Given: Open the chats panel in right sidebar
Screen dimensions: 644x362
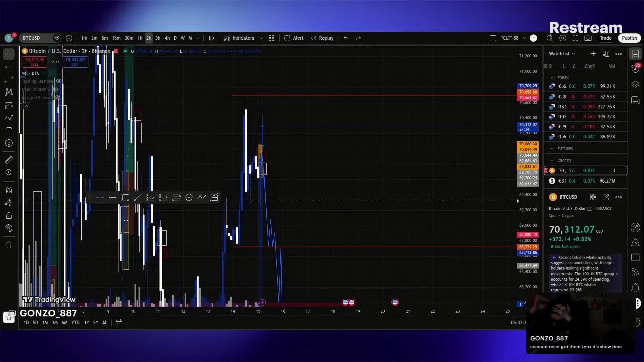Looking at the screenshot, I should click(x=636, y=101).
